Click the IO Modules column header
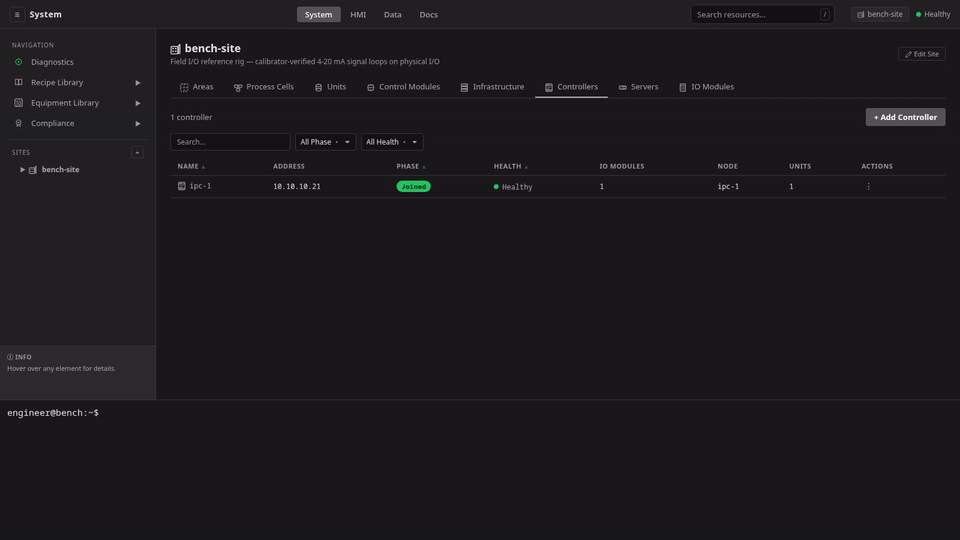960x540 pixels. tap(621, 166)
